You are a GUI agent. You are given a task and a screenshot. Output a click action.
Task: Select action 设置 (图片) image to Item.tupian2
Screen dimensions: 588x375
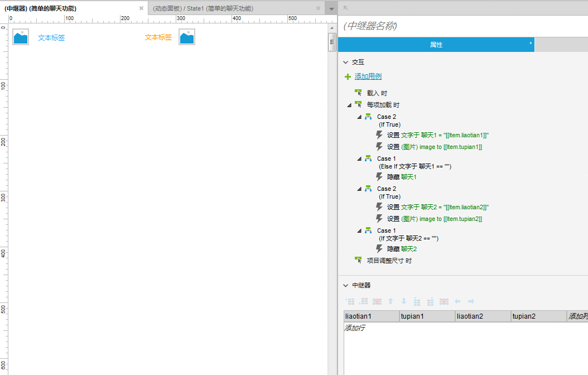click(435, 219)
